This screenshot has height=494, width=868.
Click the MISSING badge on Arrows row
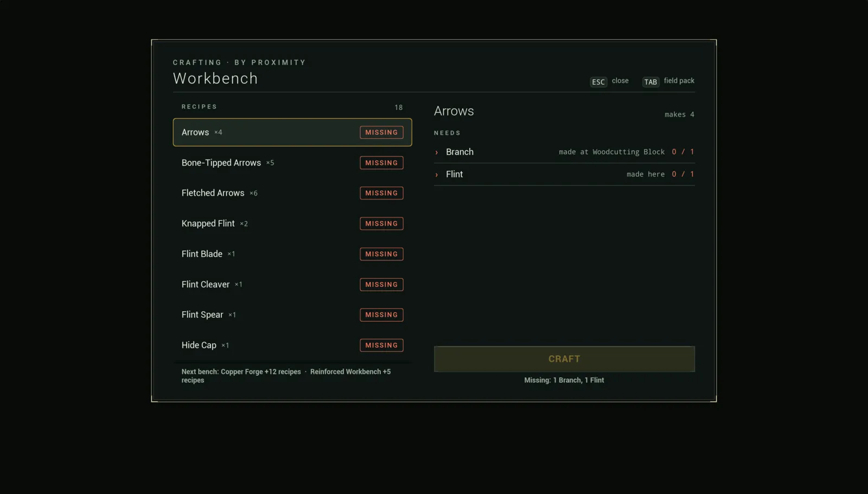tap(381, 132)
